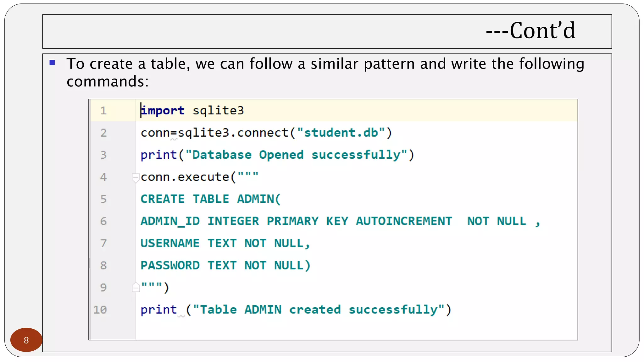This screenshot has height=362, width=644.
Task: Click 'print' keyword on line 10
Action: (x=159, y=310)
